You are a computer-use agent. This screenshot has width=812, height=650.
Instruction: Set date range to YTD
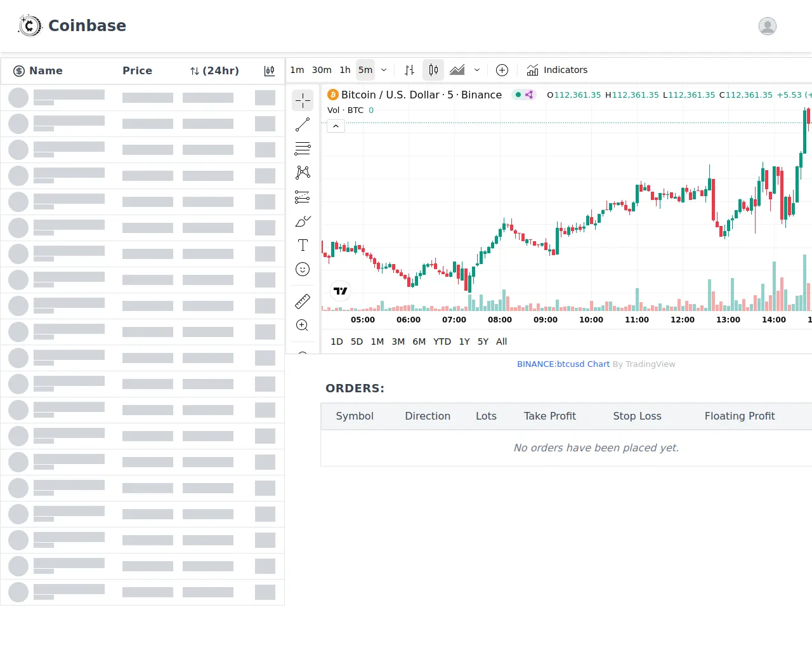pyautogui.click(x=442, y=342)
